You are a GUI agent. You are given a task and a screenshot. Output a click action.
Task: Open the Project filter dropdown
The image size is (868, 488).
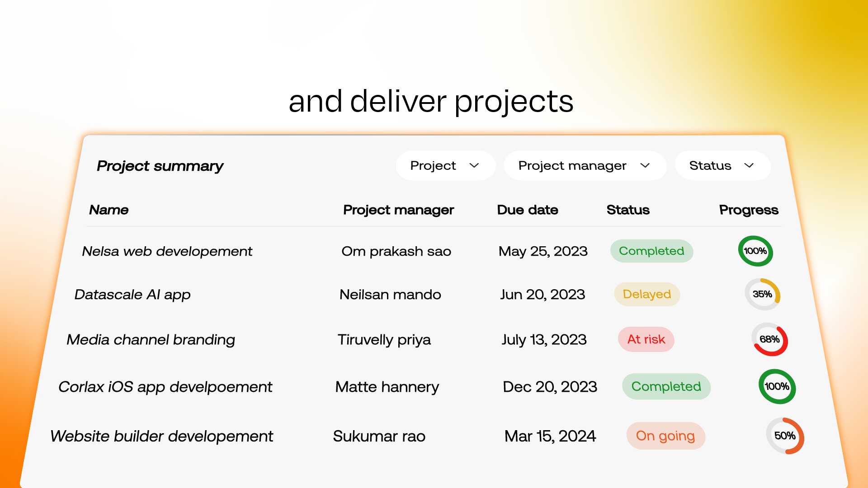pos(445,166)
